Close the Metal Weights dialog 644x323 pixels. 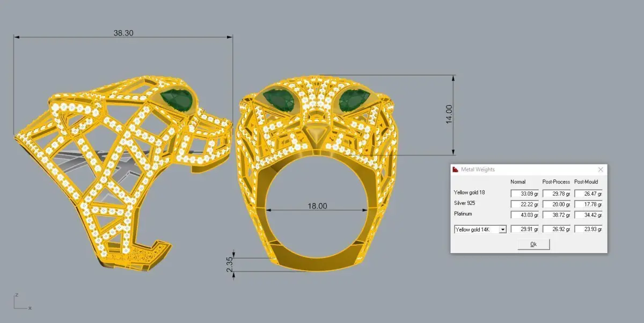pyautogui.click(x=600, y=169)
